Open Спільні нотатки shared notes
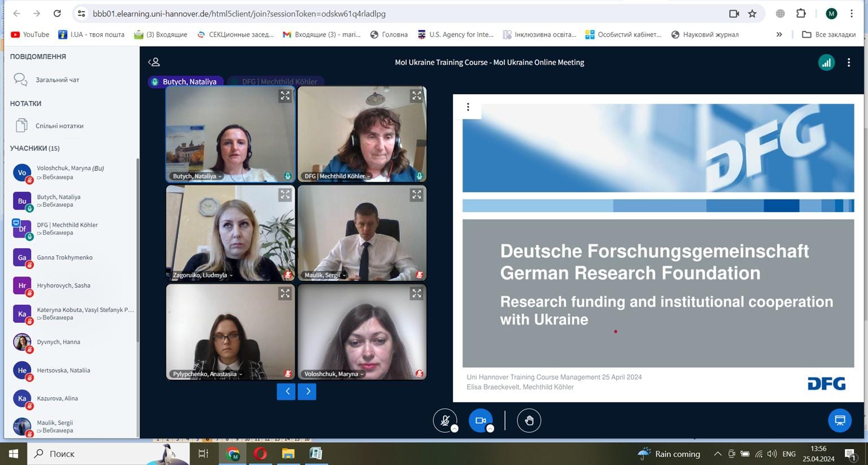868x465 pixels. pos(59,126)
